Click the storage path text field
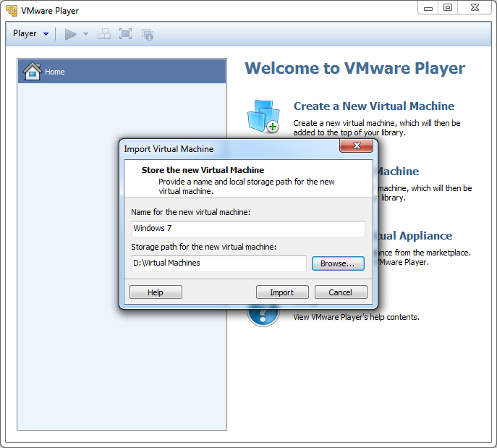 [218, 263]
